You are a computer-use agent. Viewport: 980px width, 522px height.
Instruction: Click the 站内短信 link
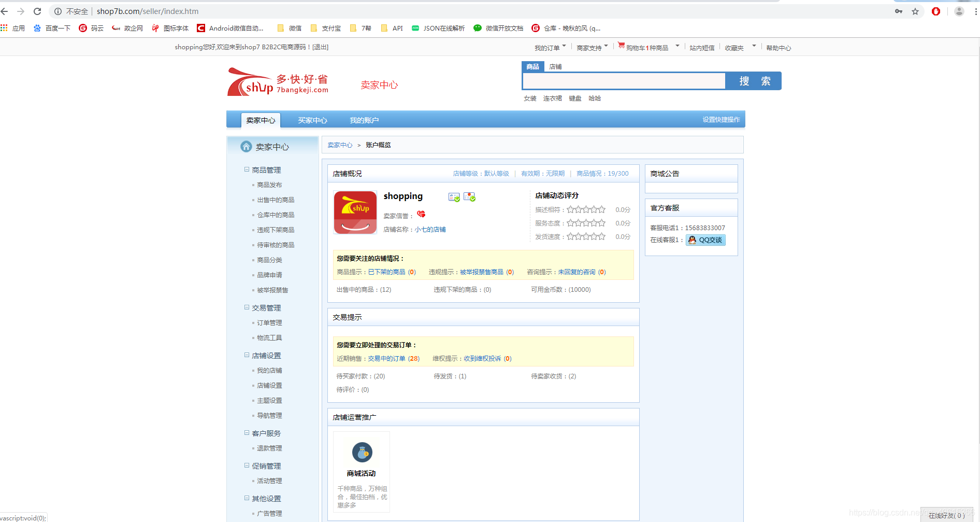pos(702,48)
